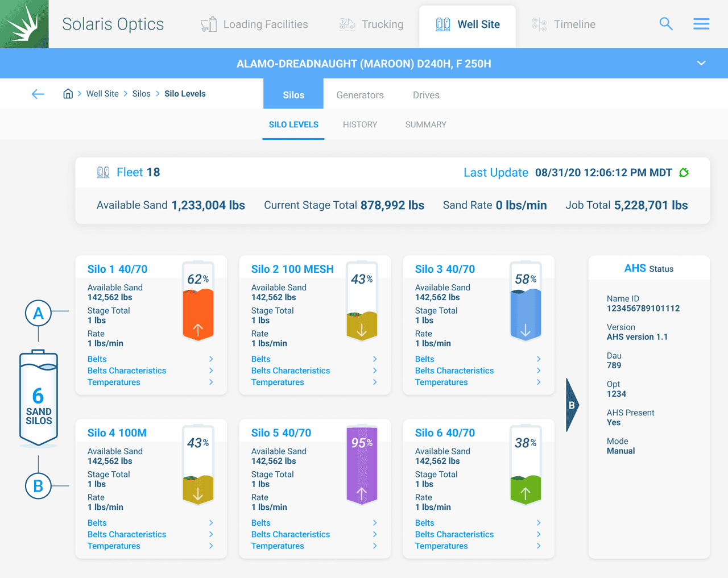Image resolution: width=728 pixels, height=578 pixels.
Task: Open the hamburger menu icon
Action: point(701,24)
